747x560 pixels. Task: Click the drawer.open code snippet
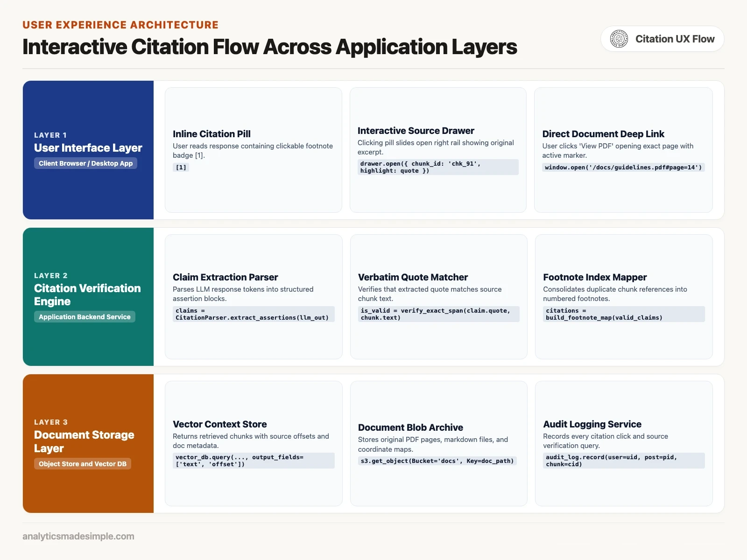pyautogui.click(x=438, y=167)
